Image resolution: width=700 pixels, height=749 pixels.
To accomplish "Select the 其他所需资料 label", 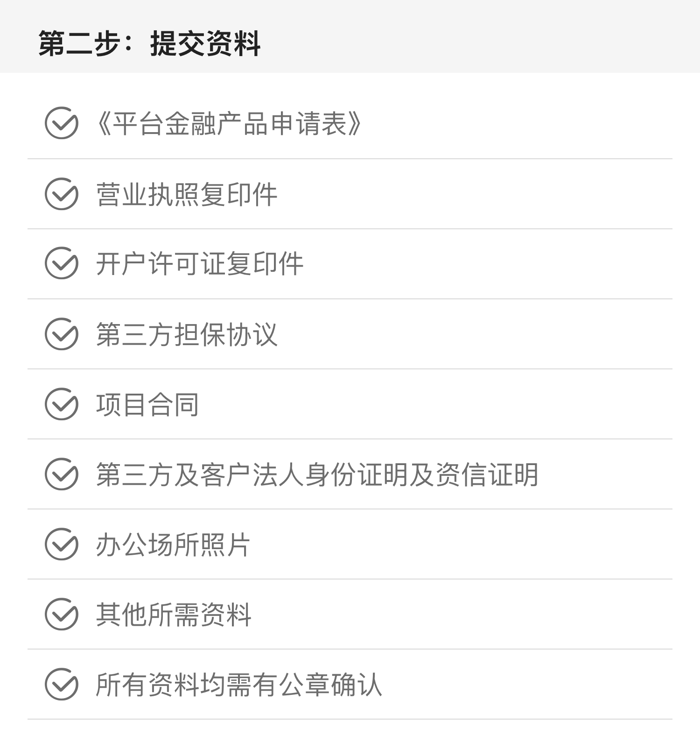I will click(x=174, y=615).
